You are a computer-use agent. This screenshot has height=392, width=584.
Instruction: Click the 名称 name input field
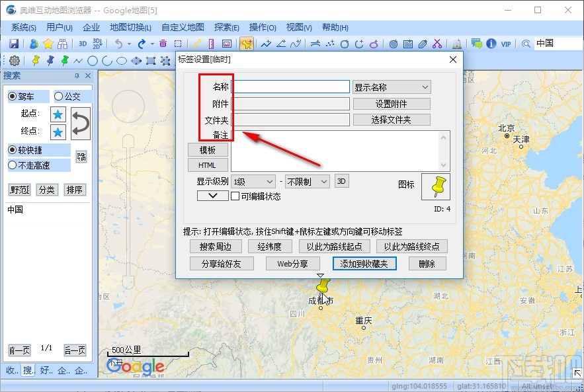pos(290,87)
